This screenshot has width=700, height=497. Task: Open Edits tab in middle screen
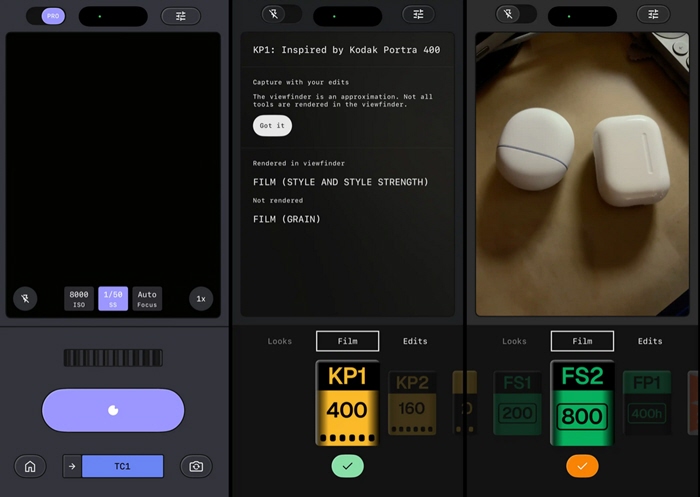pyautogui.click(x=415, y=341)
